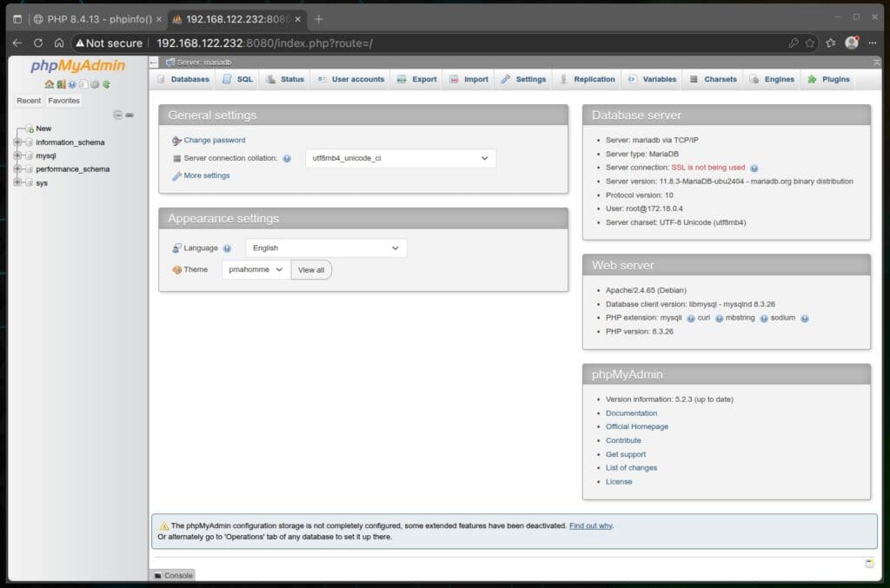Refresh the navigation panel via green refresh icon
890x588 pixels.
coord(106,84)
